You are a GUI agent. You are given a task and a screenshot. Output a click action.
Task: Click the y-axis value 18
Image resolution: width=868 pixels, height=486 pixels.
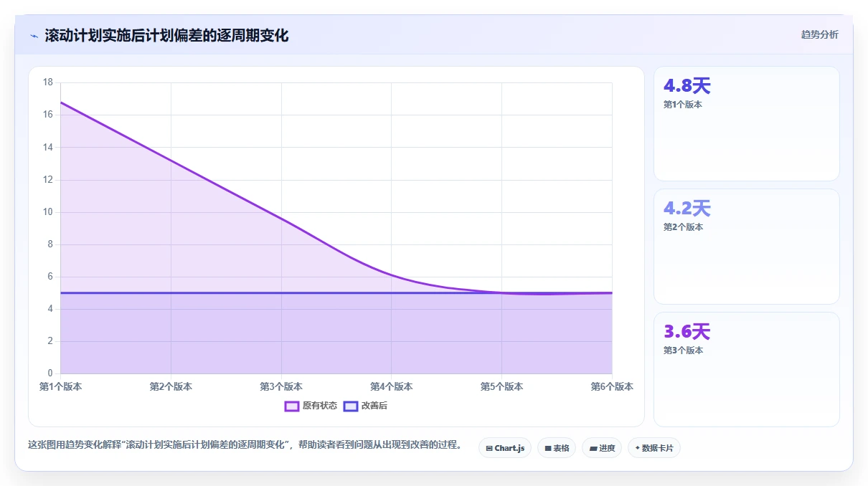(48, 82)
